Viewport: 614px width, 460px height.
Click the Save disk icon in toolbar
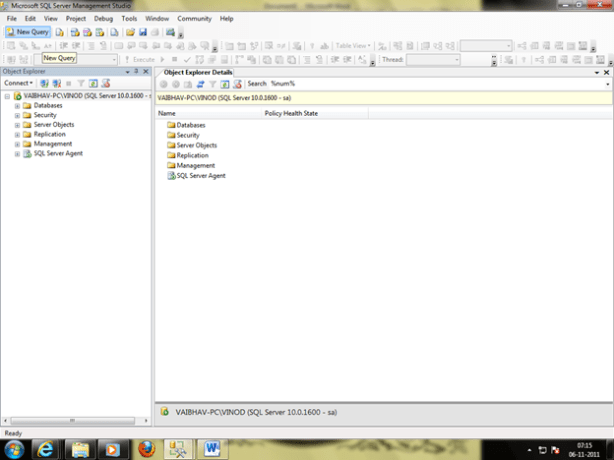tap(143, 32)
